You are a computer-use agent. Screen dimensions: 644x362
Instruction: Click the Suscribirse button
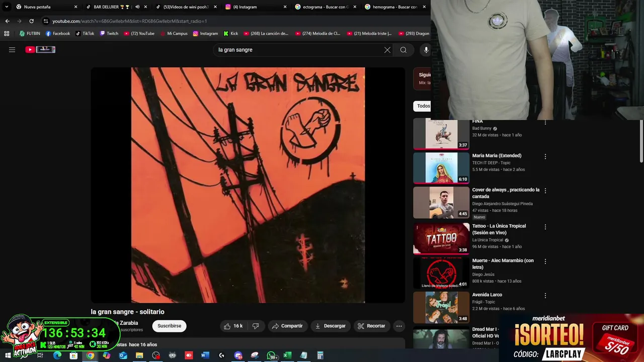[x=169, y=326]
